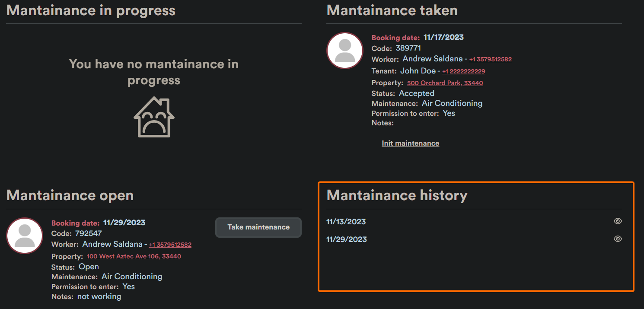Click the avatar for booking code 792547

point(25,236)
